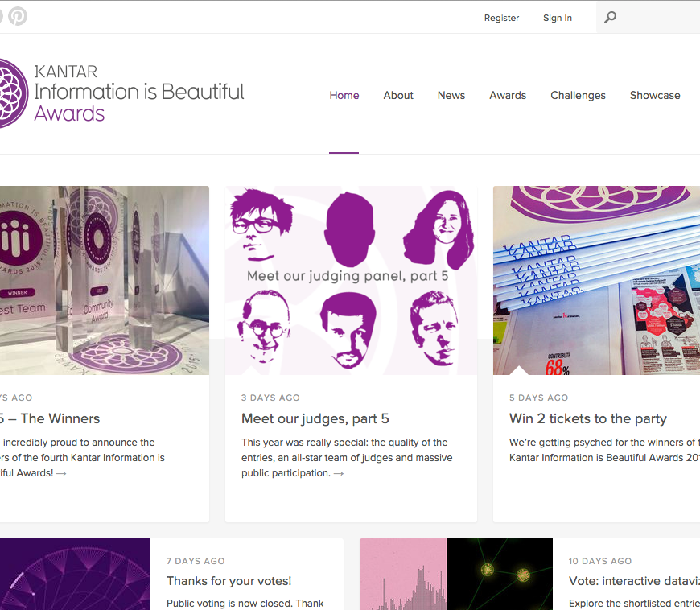Image resolution: width=700 pixels, height=610 pixels.
Task: Click the Kantar magazines photo thumbnail
Action: point(596,280)
